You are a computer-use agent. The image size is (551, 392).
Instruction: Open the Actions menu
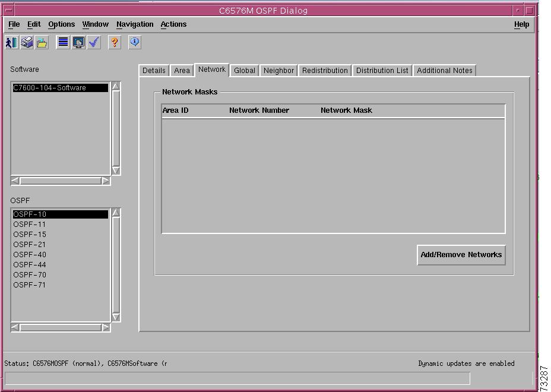[x=173, y=24]
